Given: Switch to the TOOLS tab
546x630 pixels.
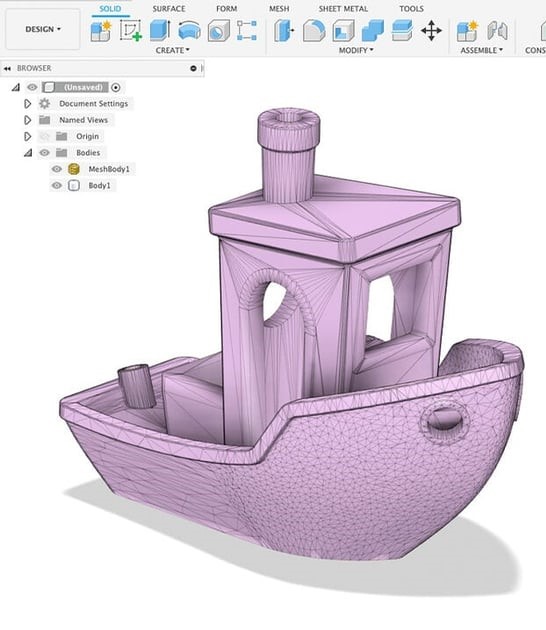Looking at the screenshot, I should tap(411, 9).
